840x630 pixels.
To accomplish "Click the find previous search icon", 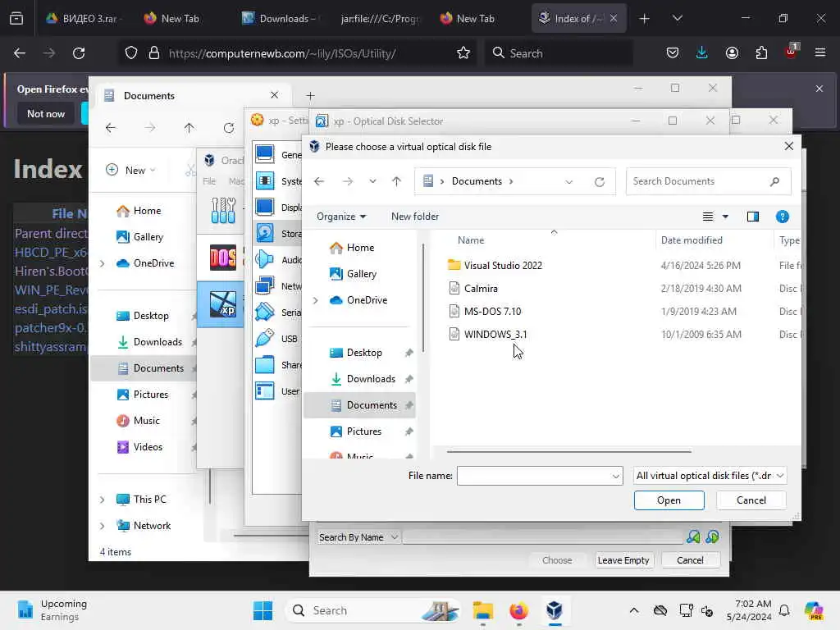I will [x=693, y=536].
